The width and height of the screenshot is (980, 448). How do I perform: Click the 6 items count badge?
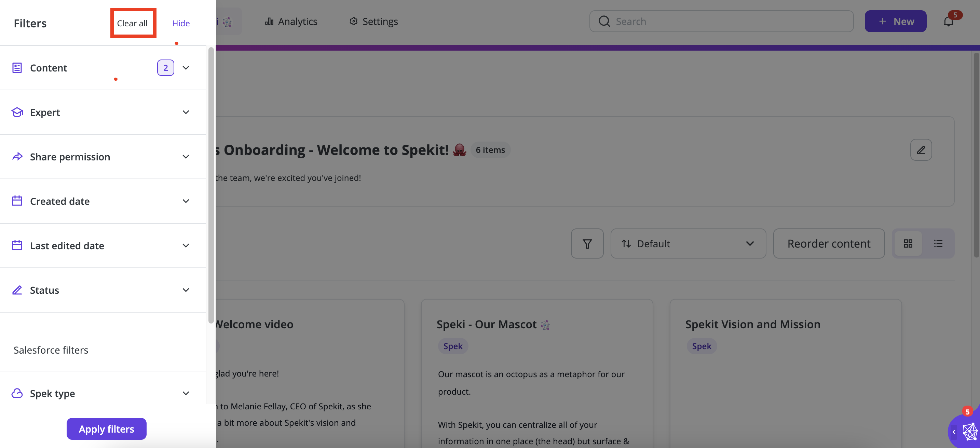coord(490,150)
